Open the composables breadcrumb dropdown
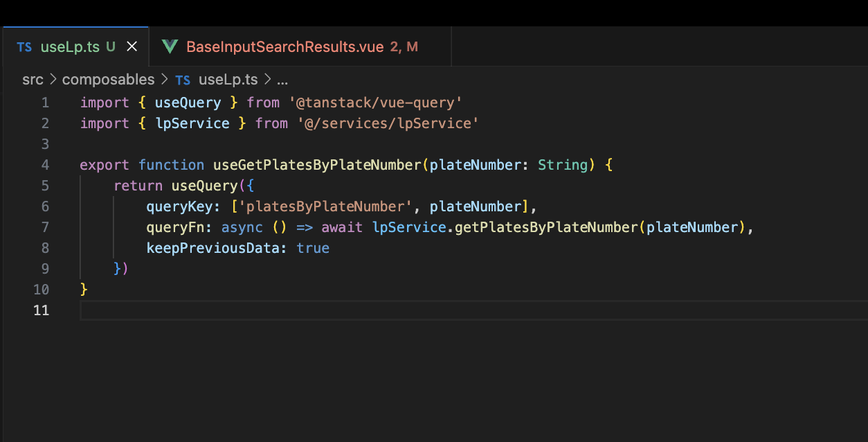868x442 pixels. coord(108,80)
